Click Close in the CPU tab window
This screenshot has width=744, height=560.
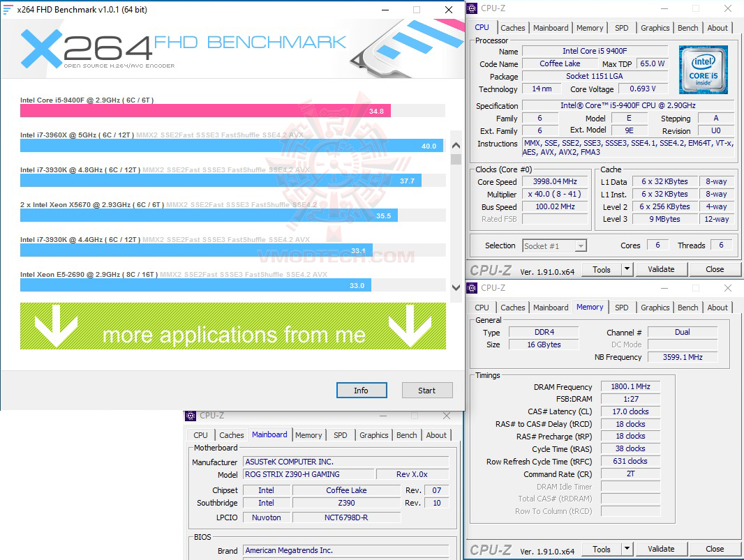coord(715,269)
